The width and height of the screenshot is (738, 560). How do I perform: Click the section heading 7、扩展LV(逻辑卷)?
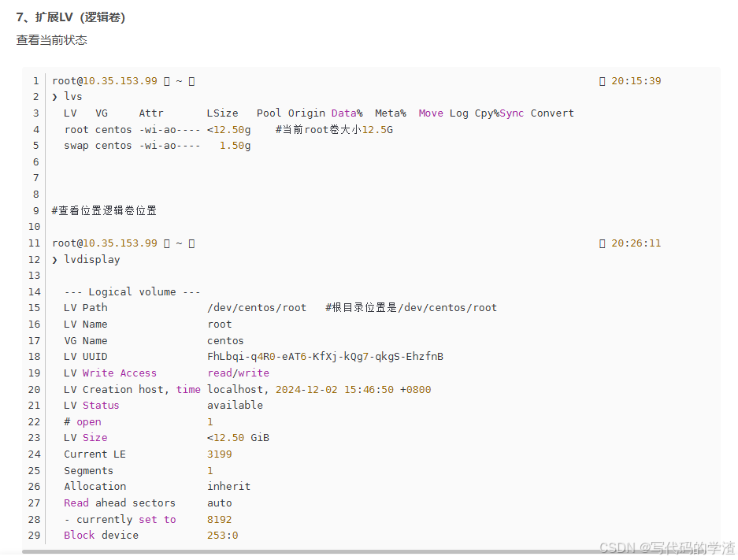(70, 17)
